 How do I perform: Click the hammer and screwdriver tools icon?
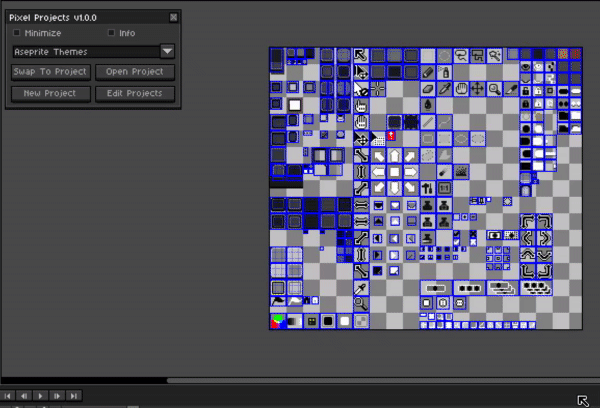click(x=428, y=188)
